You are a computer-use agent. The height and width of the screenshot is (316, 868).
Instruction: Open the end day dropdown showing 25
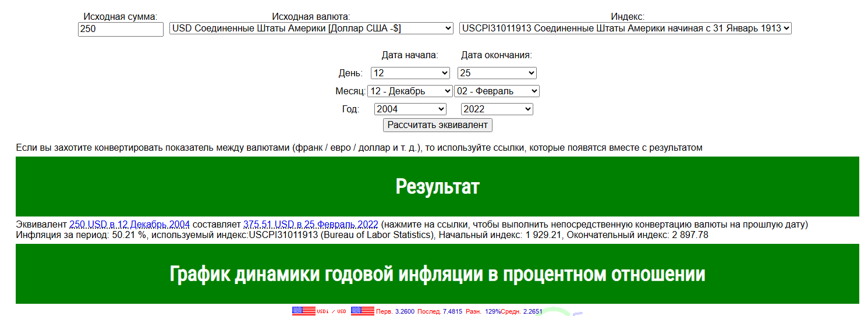[x=497, y=73]
